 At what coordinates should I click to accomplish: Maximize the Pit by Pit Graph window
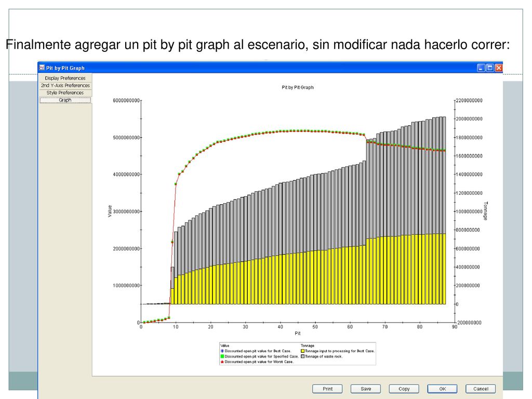point(490,68)
